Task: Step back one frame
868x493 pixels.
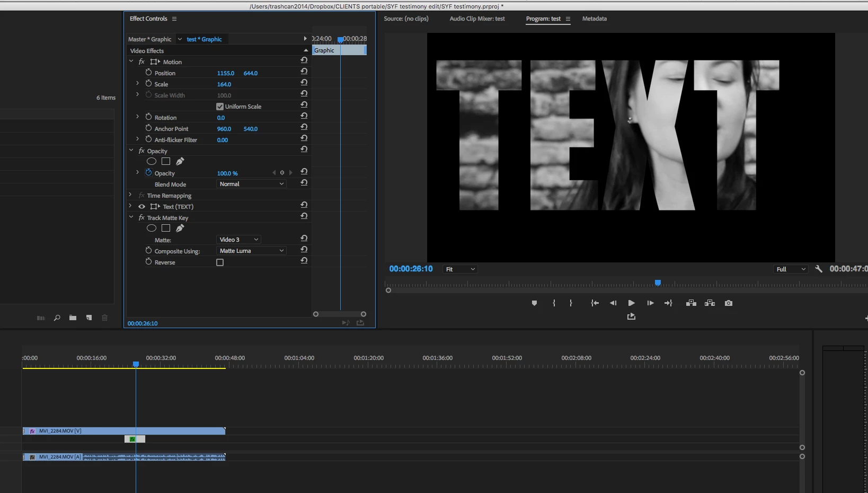Action: tap(613, 303)
